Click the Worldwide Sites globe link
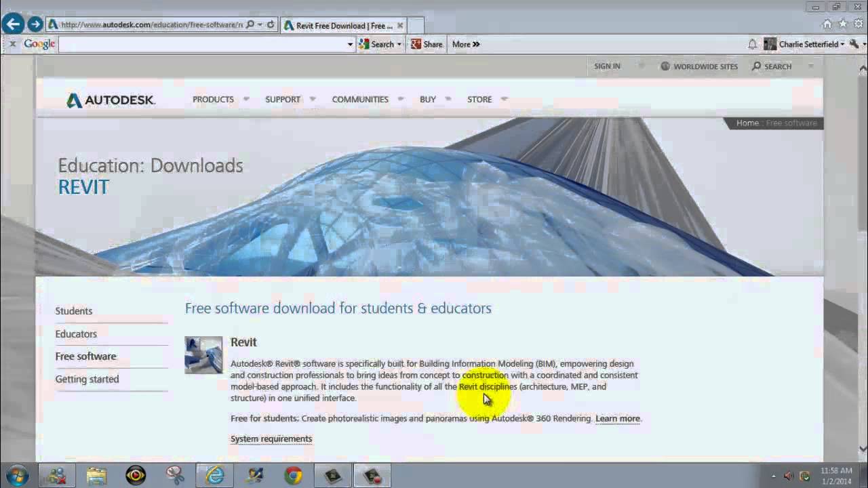868x488 pixels. pos(699,66)
